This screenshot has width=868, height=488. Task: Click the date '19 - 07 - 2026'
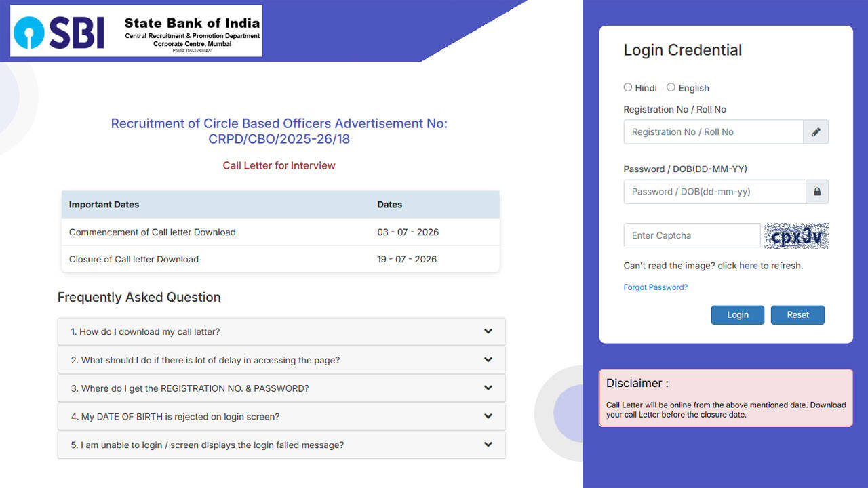tap(407, 259)
